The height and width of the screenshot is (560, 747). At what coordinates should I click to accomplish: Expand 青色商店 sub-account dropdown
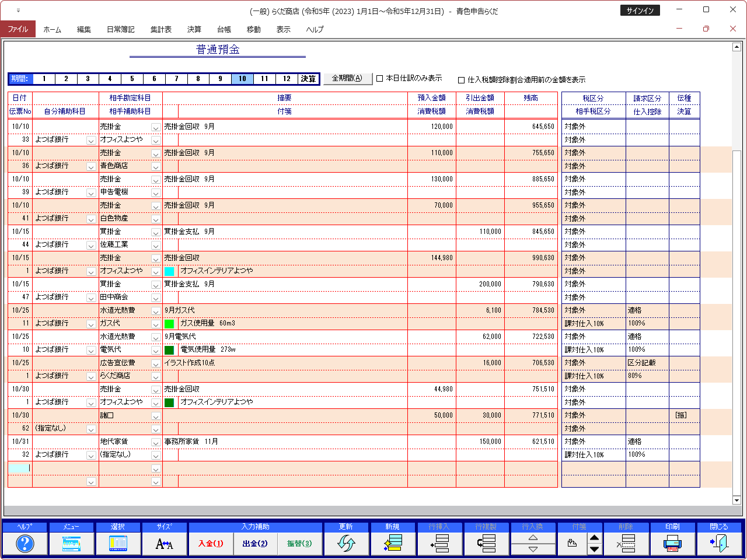156,167
